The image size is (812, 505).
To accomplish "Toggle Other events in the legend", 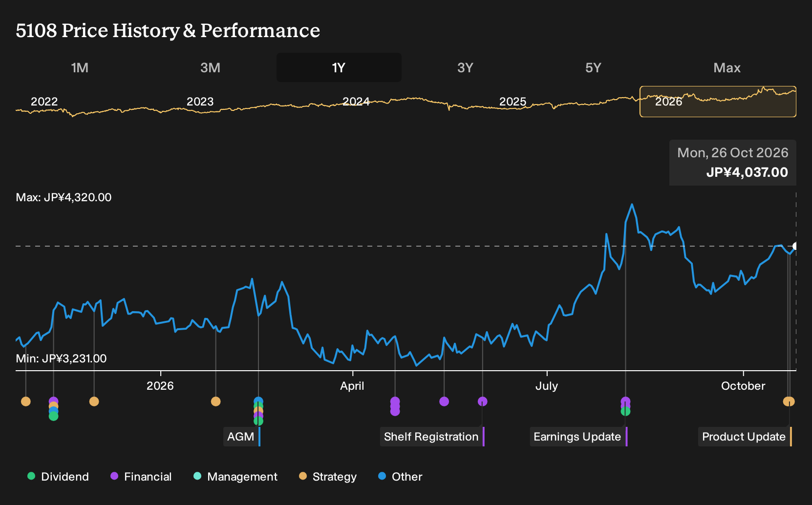I will click(400, 477).
